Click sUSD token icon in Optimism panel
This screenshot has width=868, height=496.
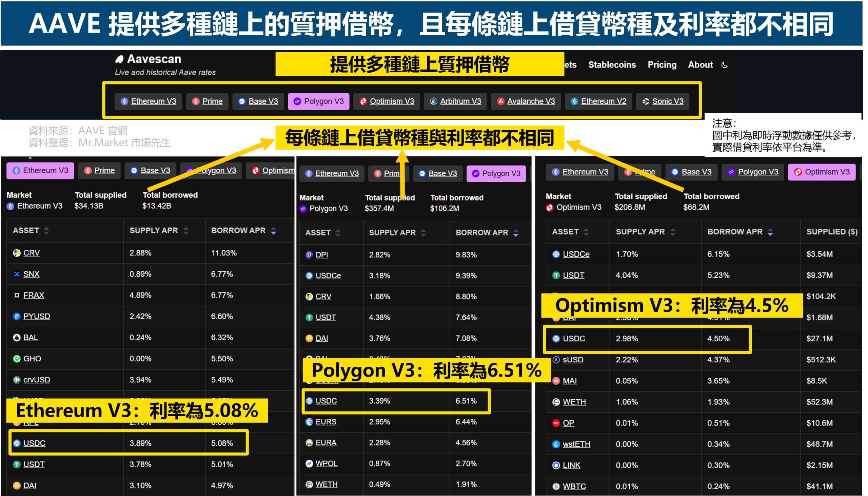point(556,359)
